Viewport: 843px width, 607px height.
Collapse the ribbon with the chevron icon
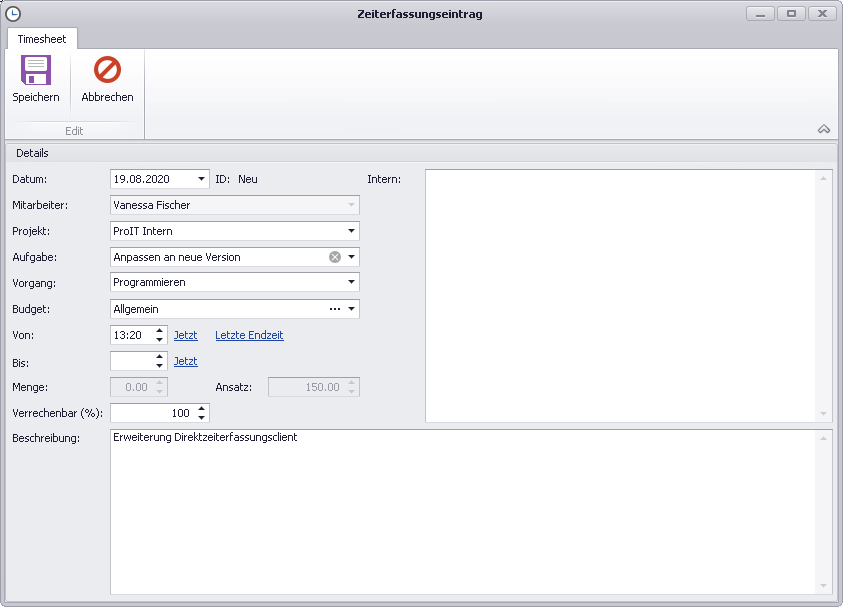824,129
